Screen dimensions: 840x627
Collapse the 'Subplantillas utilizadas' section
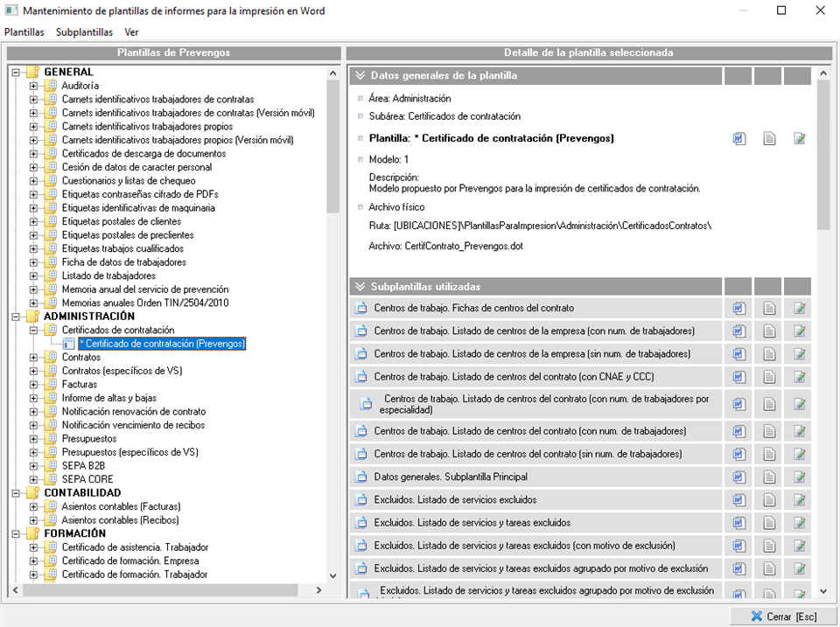(360, 287)
